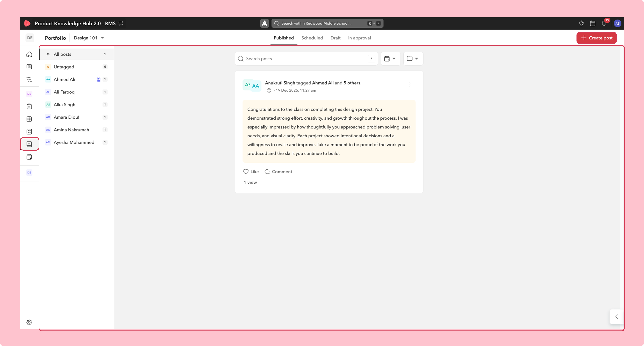
Task: Select the highlighted portfolio icon in the left sidebar
Action: coord(29,144)
